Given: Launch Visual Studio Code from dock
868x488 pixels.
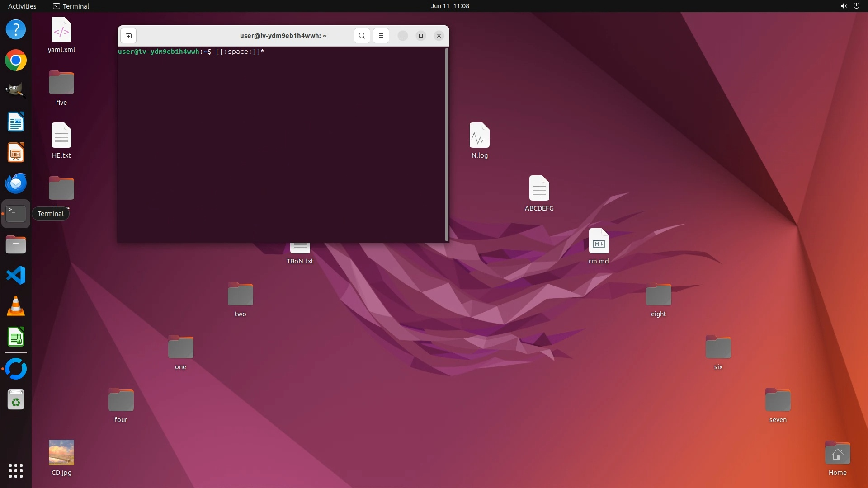Looking at the screenshot, I should point(16,276).
